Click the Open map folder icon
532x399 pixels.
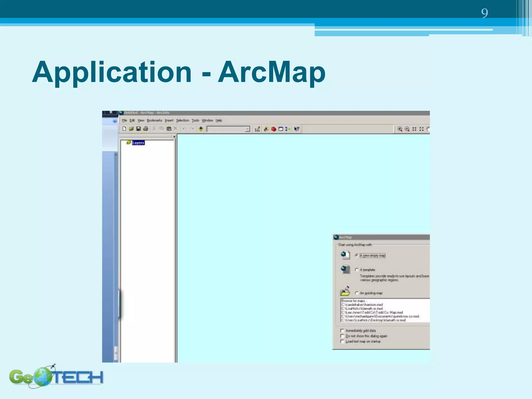coord(131,129)
